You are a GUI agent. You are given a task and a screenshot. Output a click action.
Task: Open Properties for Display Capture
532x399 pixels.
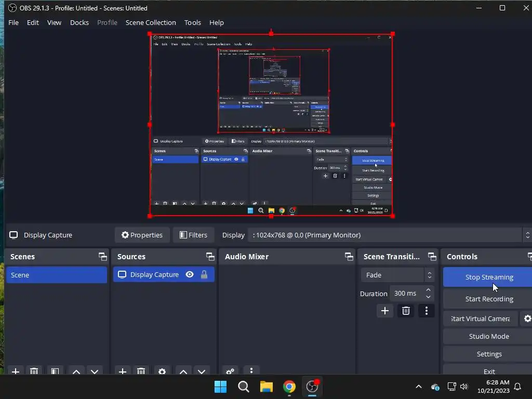pyautogui.click(x=142, y=235)
